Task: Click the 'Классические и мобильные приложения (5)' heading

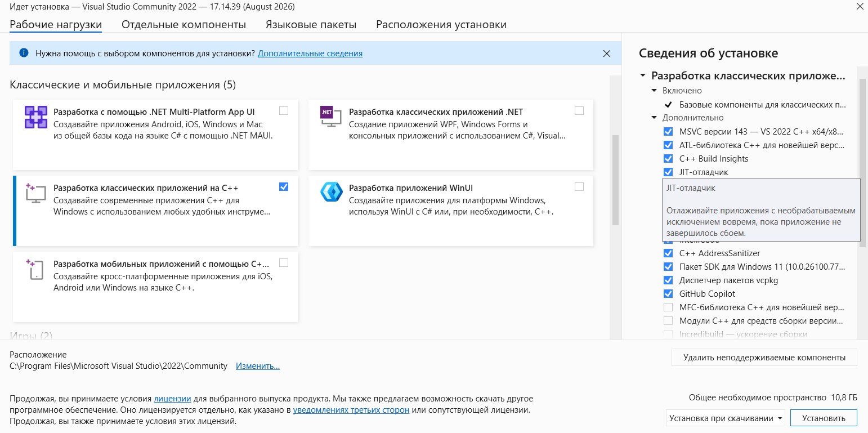Action: click(123, 85)
